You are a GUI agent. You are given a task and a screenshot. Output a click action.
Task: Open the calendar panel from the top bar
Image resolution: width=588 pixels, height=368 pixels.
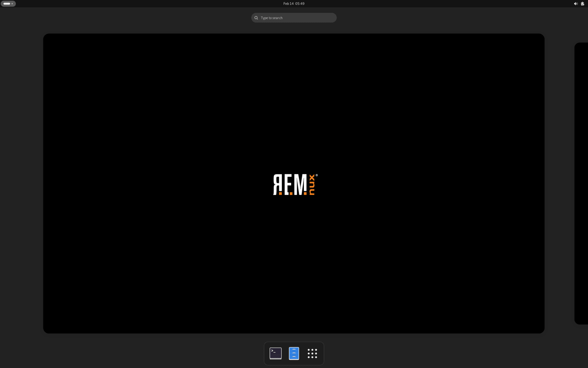[293, 3]
